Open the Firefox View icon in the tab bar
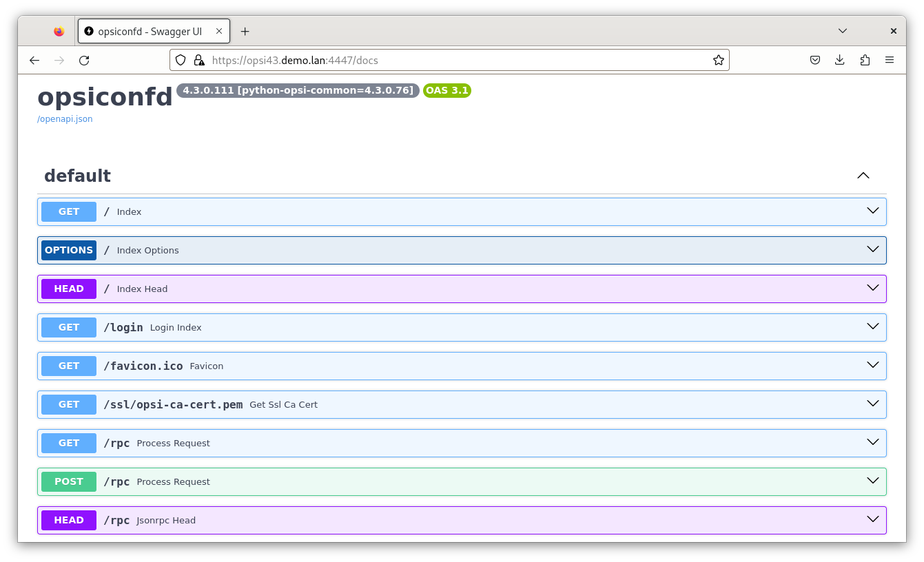This screenshot has height=562, width=924. tap(59, 31)
